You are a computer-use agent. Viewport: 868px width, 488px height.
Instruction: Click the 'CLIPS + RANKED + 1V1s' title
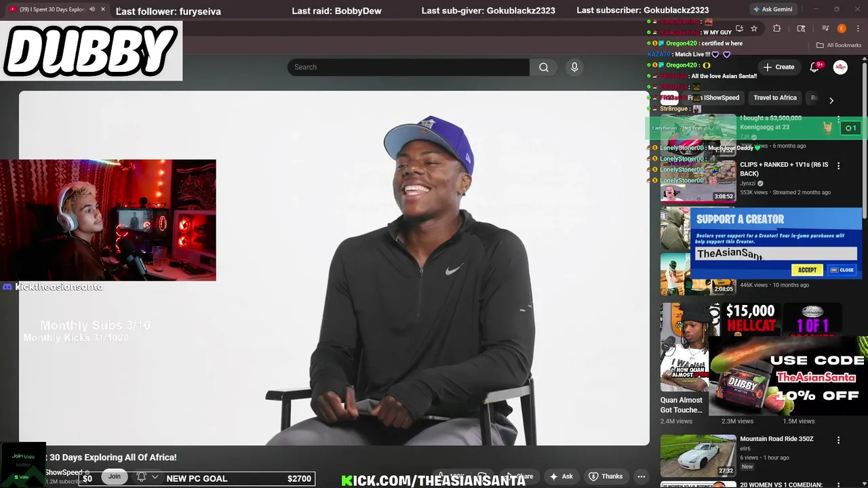click(784, 169)
